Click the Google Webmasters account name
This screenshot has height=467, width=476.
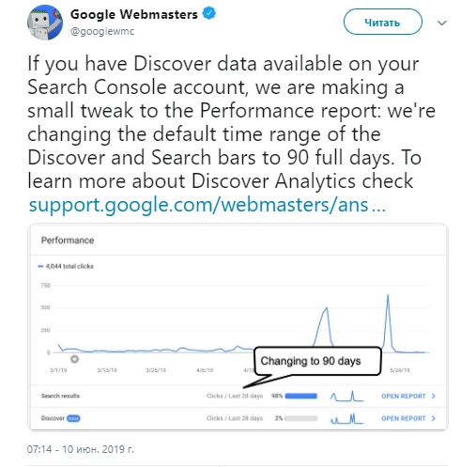pos(134,14)
